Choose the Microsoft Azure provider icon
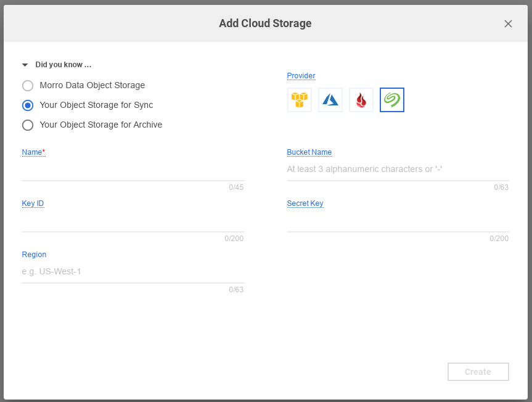The image size is (532, 402). [x=330, y=100]
